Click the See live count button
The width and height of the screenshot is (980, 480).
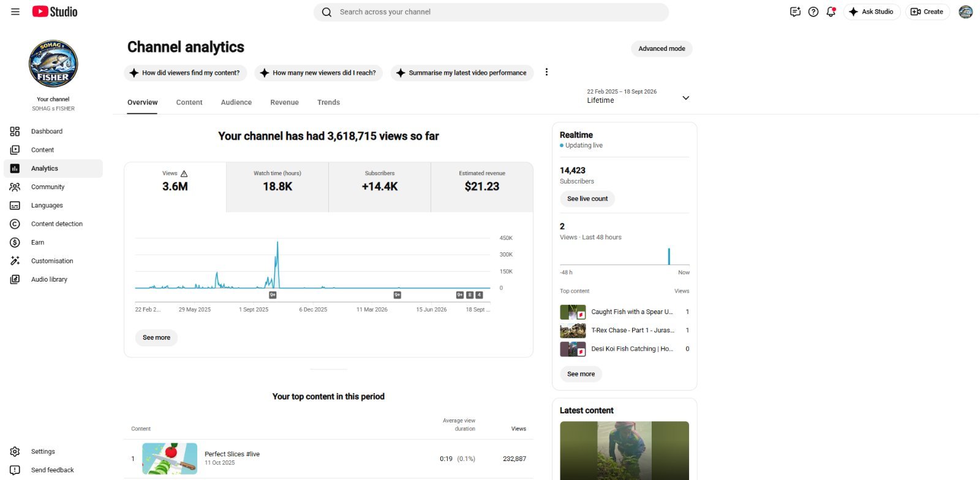pos(587,198)
